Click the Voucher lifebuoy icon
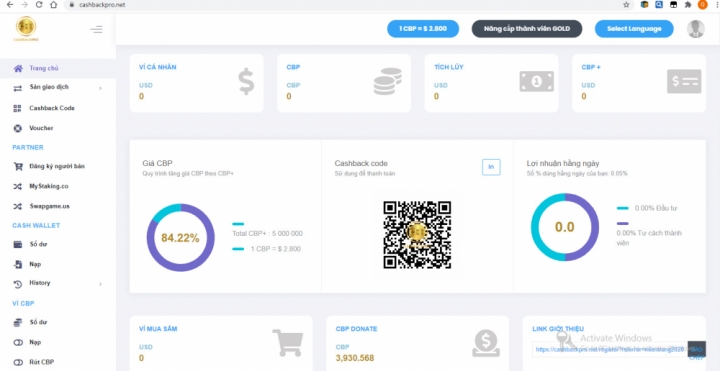The width and height of the screenshot is (720, 371). (18, 128)
